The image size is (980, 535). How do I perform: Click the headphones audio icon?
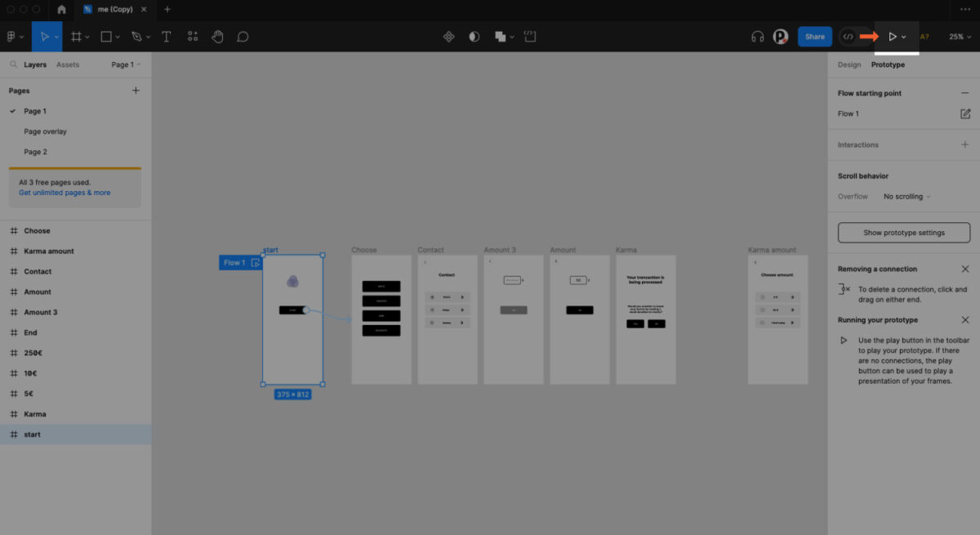757,36
